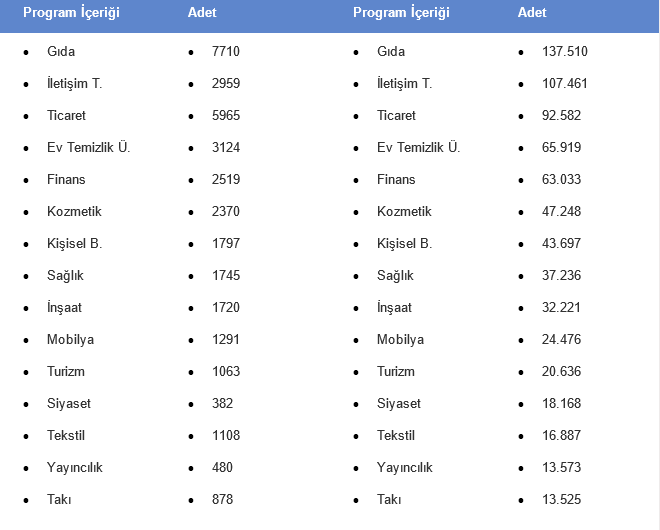Click the Ticaret count 5965

coord(226,115)
